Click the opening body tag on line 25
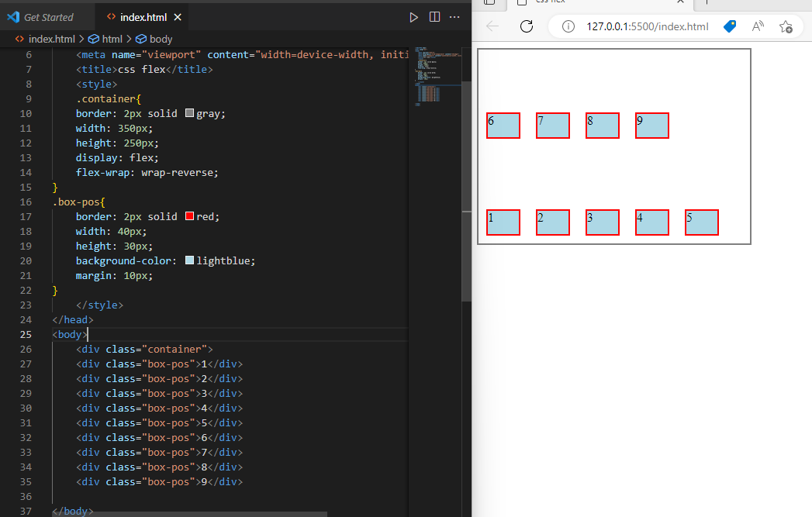The height and width of the screenshot is (517, 812). (x=70, y=334)
